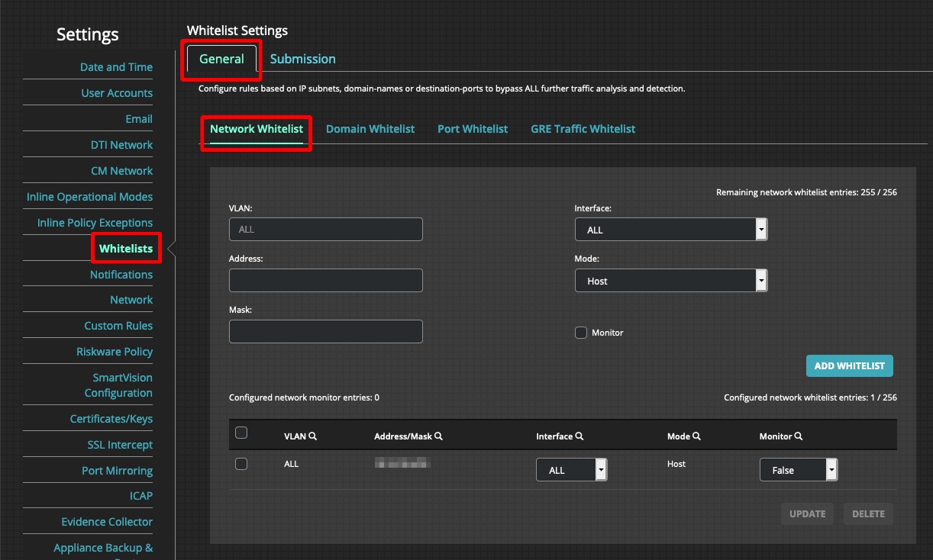Image resolution: width=933 pixels, height=560 pixels.
Task: Select the checkbox for the whitelist entry row
Action: point(241,464)
